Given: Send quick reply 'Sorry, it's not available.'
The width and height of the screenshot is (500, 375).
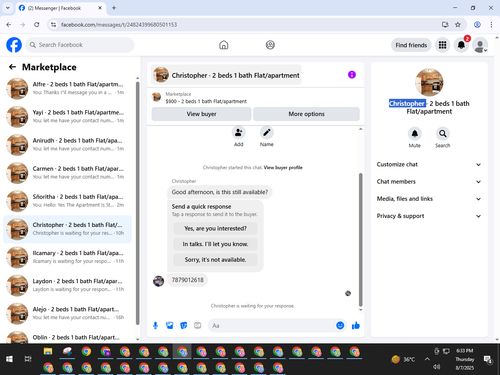Looking at the screenshot, I should coord(215,260).
